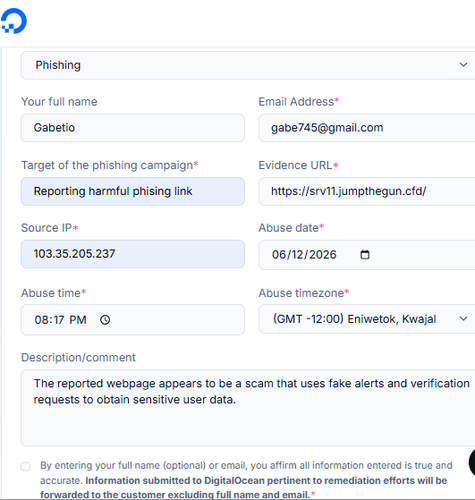This screenshot has width=475, height=500.
Task: Click the dark chat bubble at right edge
Action: 472,462
